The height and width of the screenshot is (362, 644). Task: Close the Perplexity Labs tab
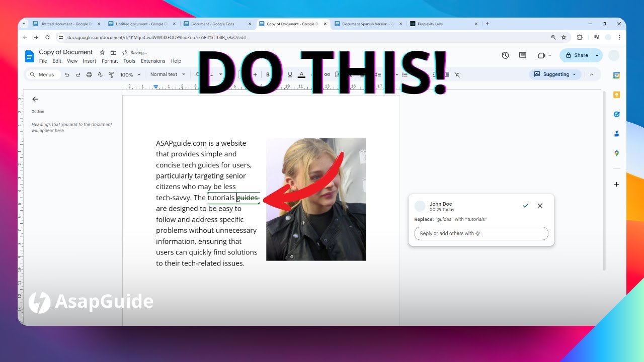[476, 24]
